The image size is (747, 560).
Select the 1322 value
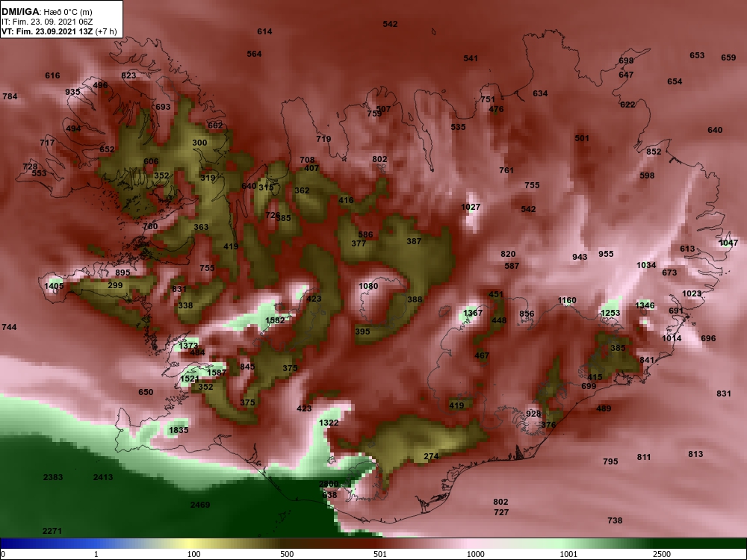click(328, 423)
